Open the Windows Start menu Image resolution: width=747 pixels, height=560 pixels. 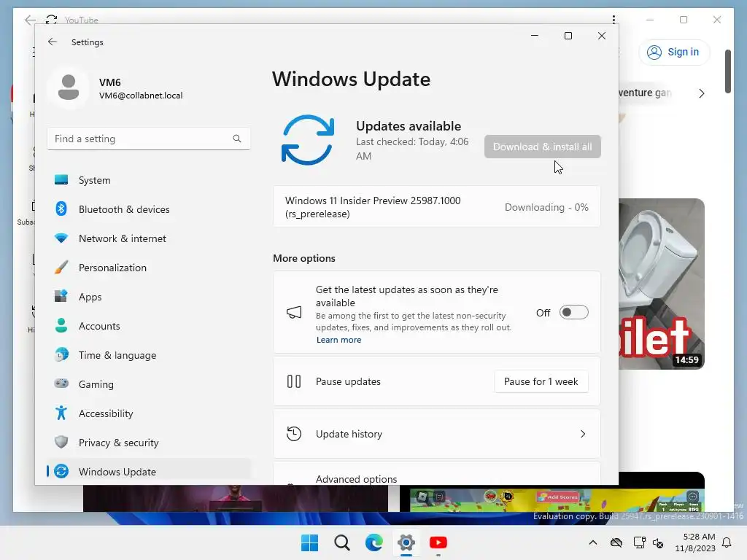tap(309, 542)
